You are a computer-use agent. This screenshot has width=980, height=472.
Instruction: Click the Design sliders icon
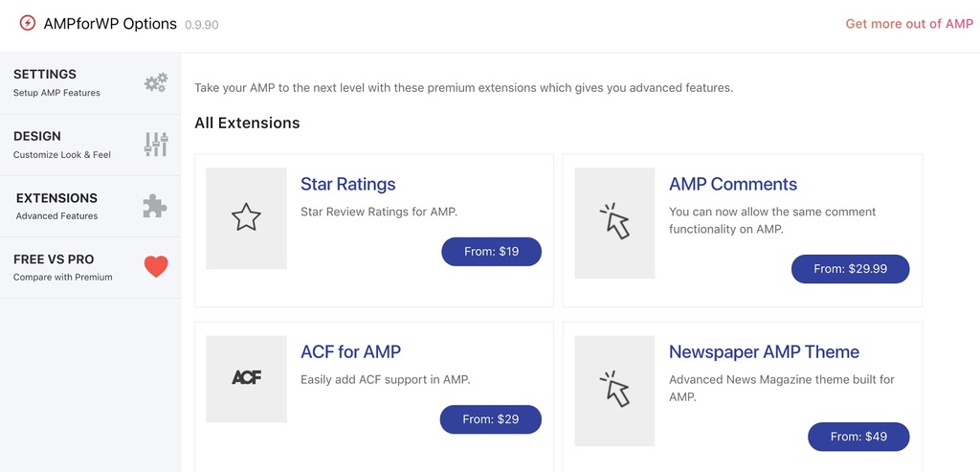pos(156,145)
